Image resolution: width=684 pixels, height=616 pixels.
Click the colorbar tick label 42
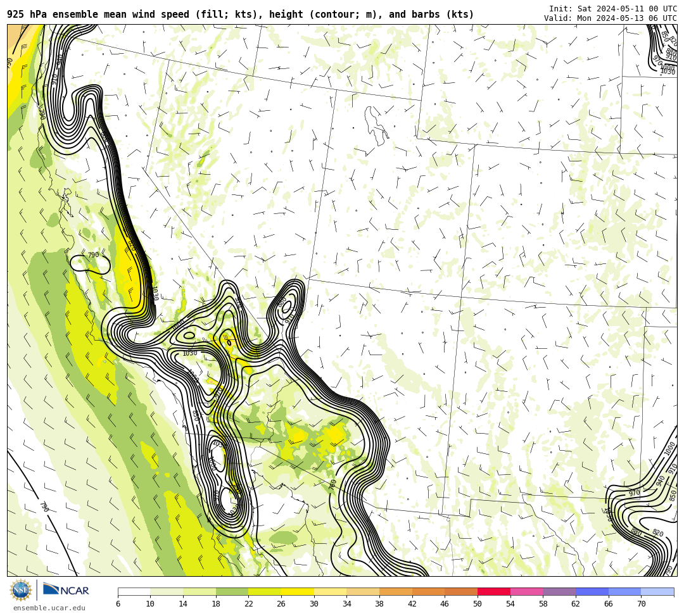coord(412,604)
